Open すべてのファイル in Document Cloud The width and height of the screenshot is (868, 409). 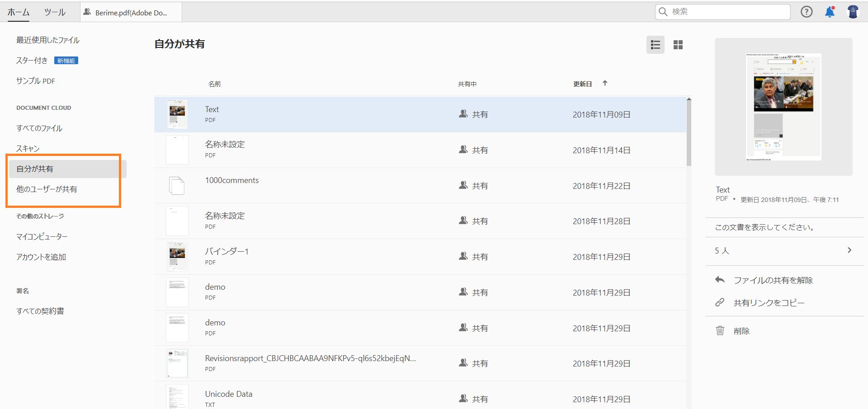pyautogui.click(x=39, y=128)
